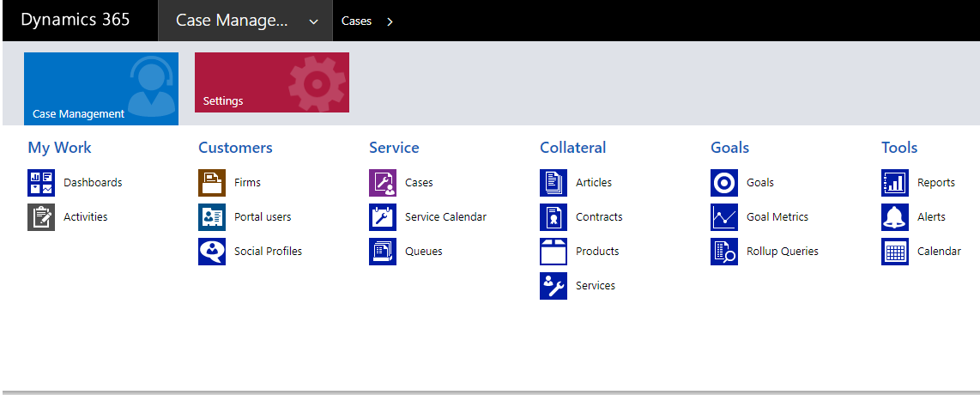
Task: Open the red Settings tile
Action: [x=272, y=82]
